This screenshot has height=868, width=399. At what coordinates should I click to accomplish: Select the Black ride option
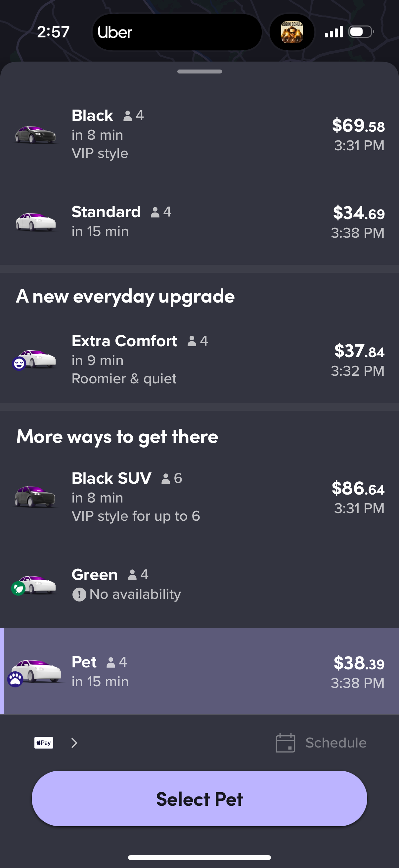pos(199,134)
